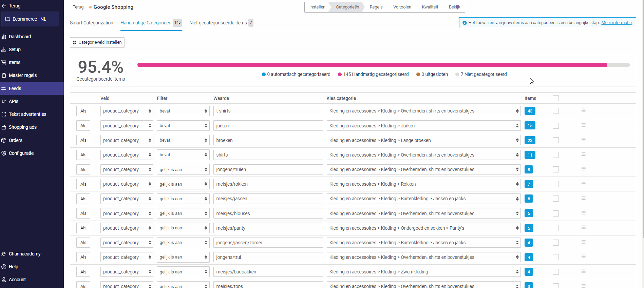
Task: Click the 43 items badge
Action: pos(530,111)
